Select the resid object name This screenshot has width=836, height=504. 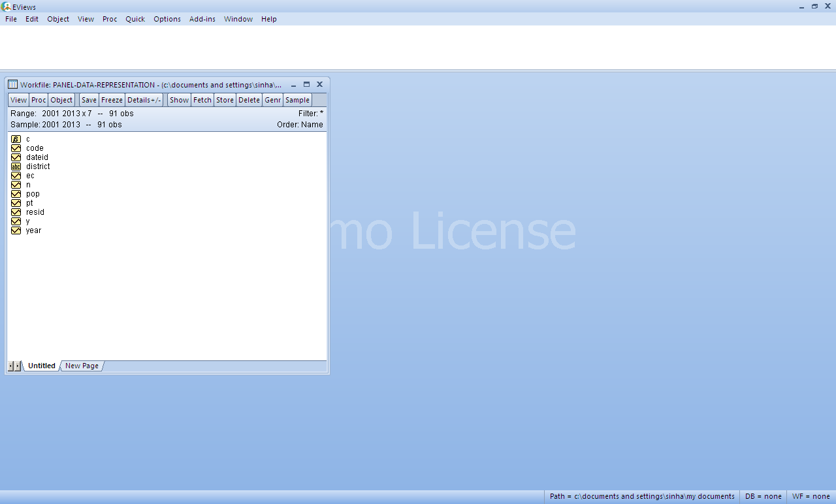pos(35,212)
